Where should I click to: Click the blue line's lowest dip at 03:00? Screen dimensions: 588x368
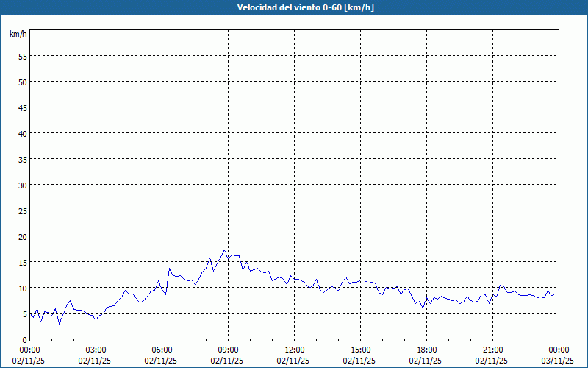tap(96, 319)
